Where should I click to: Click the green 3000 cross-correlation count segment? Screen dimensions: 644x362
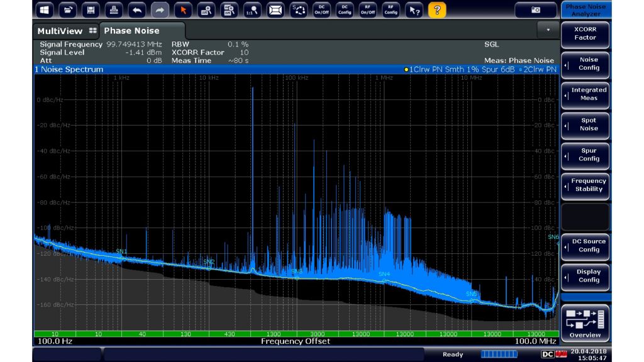[318, 334]
